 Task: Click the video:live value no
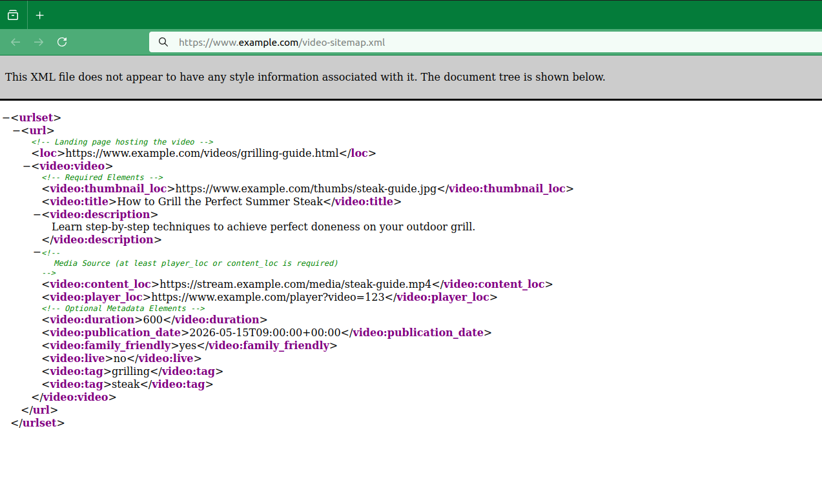point(120,358)
